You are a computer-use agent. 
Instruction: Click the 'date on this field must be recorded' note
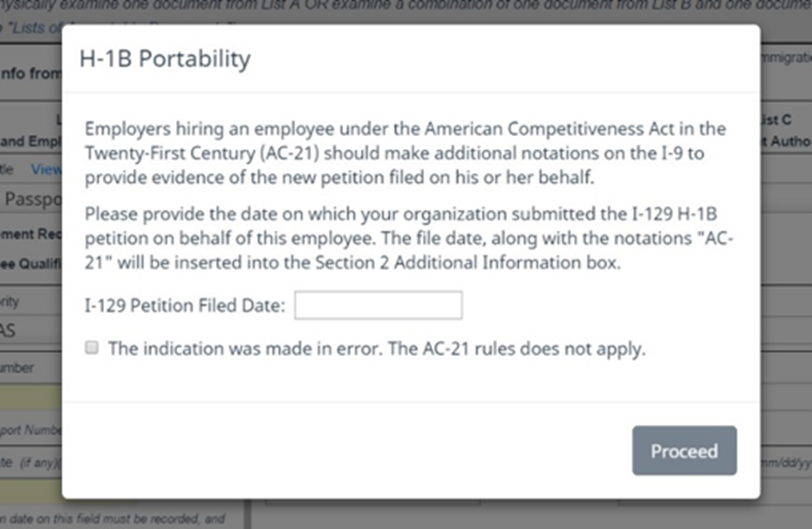[112, 519]
